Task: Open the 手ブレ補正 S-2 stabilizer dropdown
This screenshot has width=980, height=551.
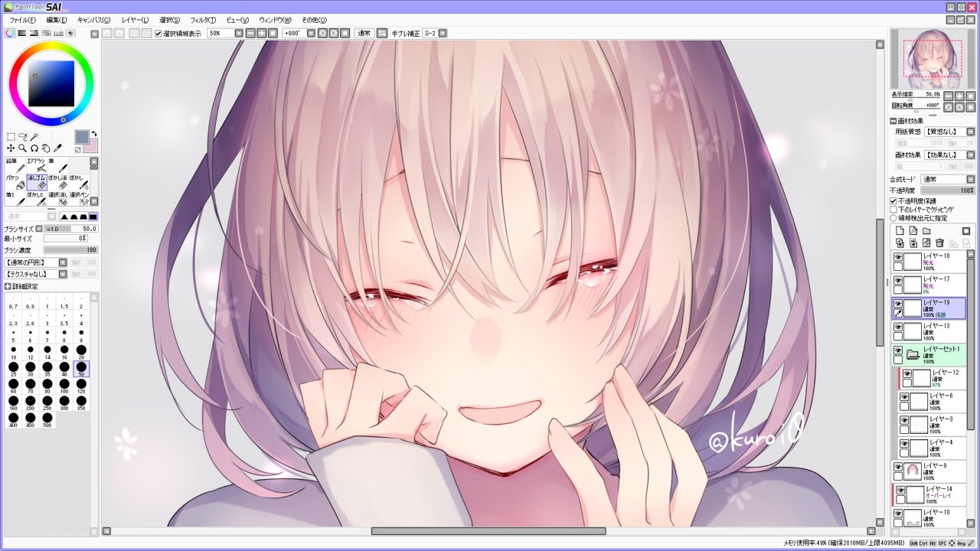Action: 443,33
